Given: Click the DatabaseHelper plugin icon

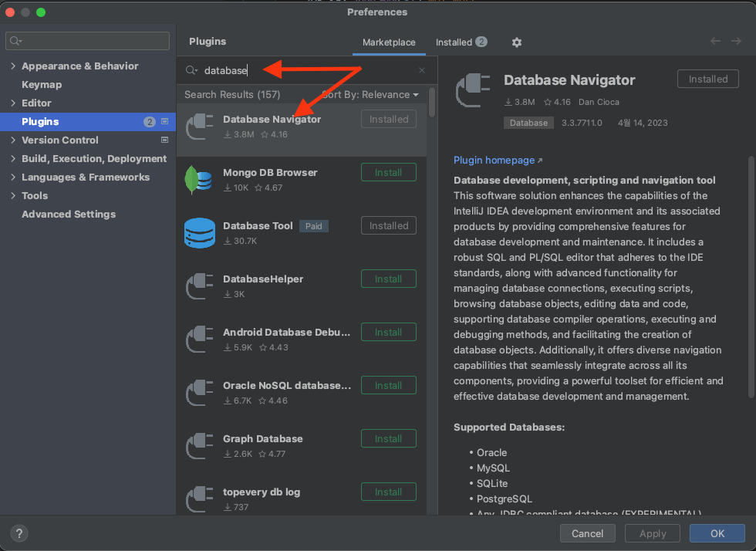Looking at the screenshot, I should tap(200, 286).
